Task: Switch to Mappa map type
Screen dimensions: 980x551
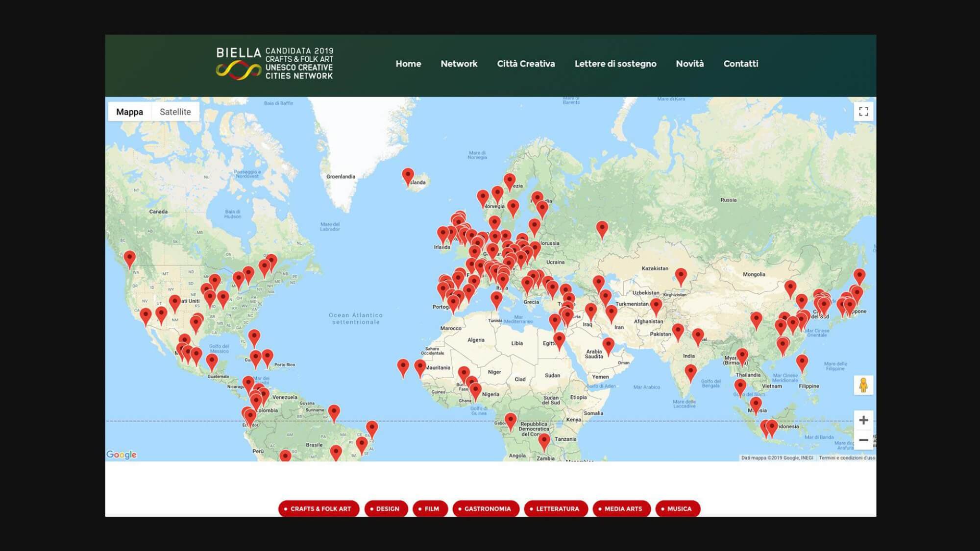Action: tap(129, 112)
